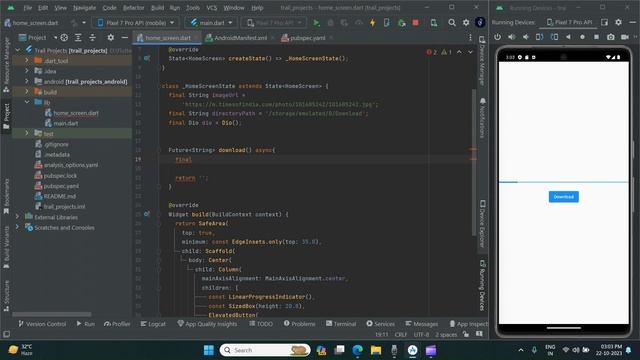This screenshot has height=360, width=640.
Task: Open the Navigate menu
Action: point(84,8)
